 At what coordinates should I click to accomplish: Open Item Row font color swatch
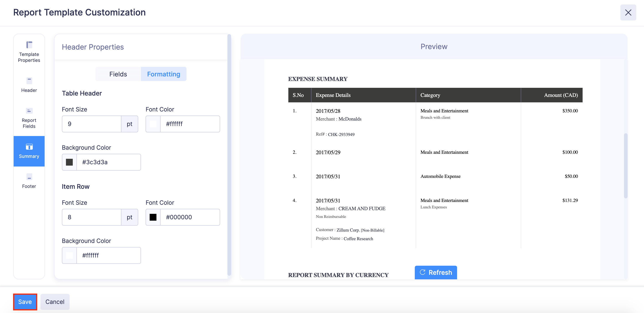[153, 217]
